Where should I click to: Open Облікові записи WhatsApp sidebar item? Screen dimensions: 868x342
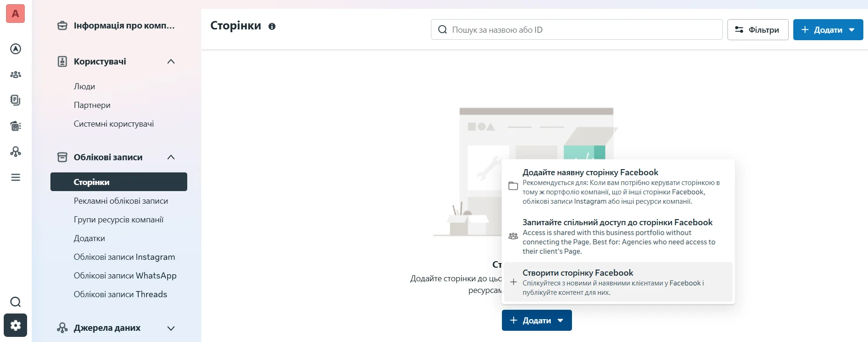pos(125,276)
